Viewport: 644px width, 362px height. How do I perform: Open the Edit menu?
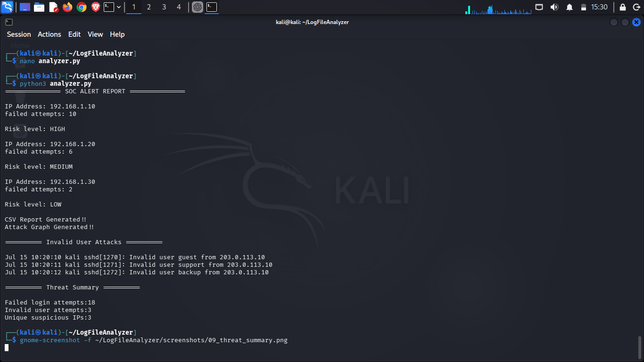pos(74,34)
